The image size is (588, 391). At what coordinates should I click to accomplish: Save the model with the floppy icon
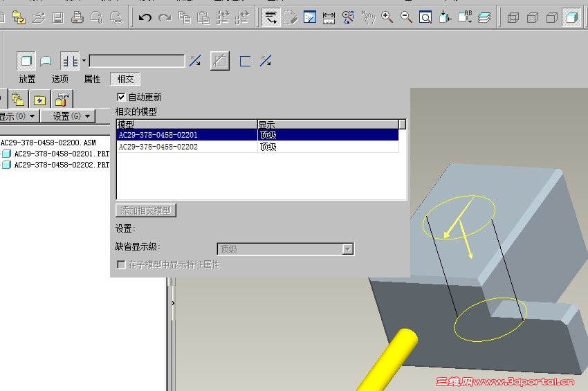57,17
